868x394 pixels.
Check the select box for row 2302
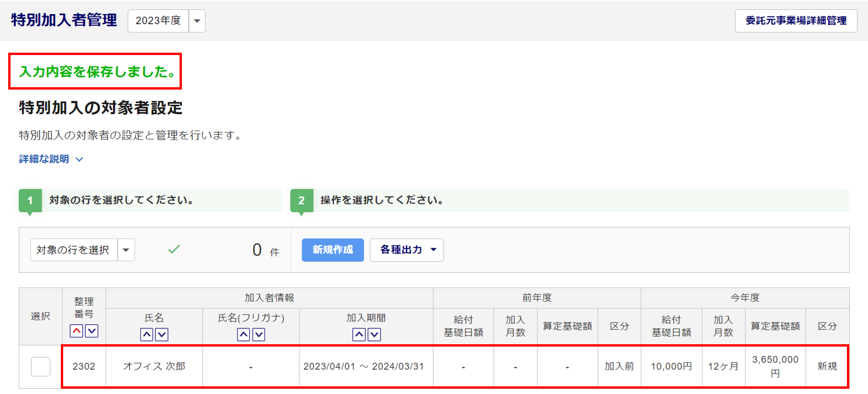40,366
